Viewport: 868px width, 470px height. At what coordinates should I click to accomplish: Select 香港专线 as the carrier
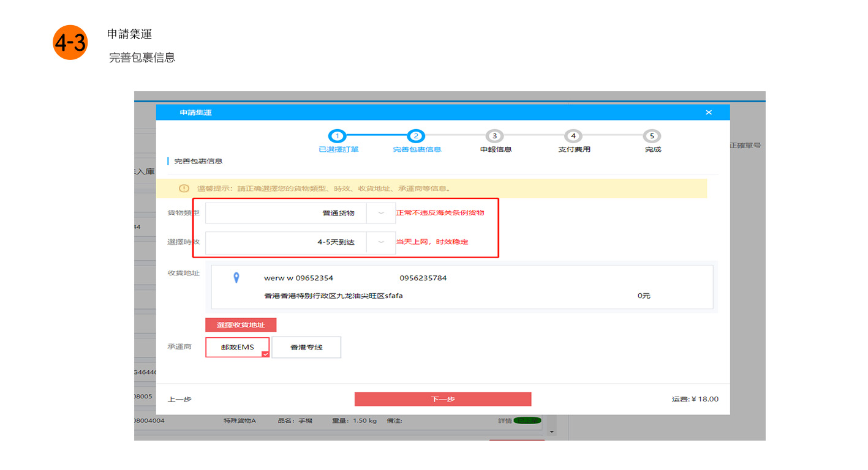click(306, 347)
